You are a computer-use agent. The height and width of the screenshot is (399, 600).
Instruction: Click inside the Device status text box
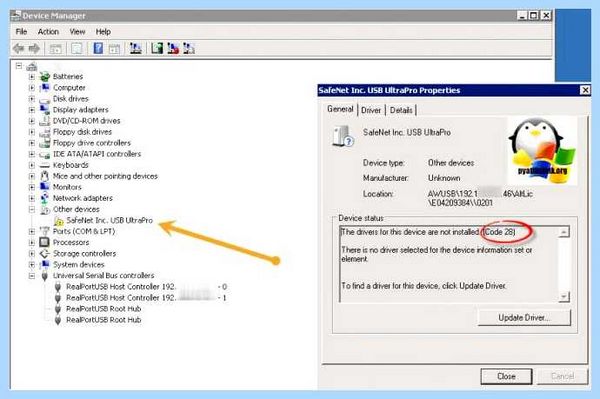tap(449, 264)
